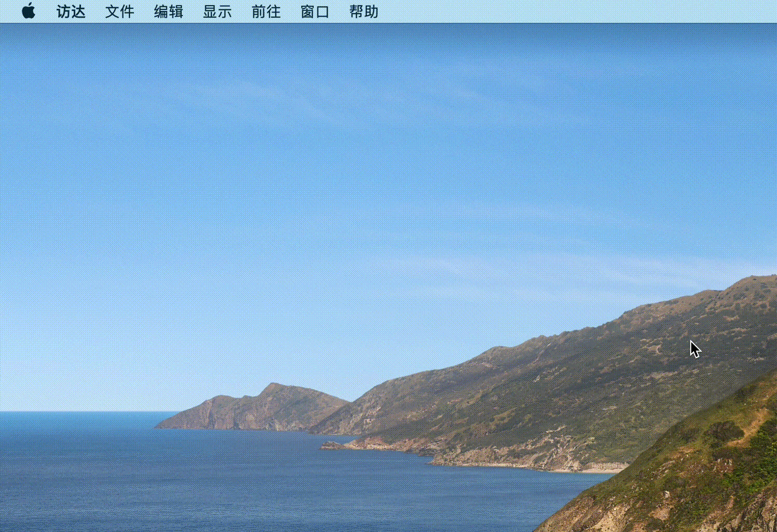Open the 窗口 menu
The image size is (777, 532).
(x=315, y=11)
